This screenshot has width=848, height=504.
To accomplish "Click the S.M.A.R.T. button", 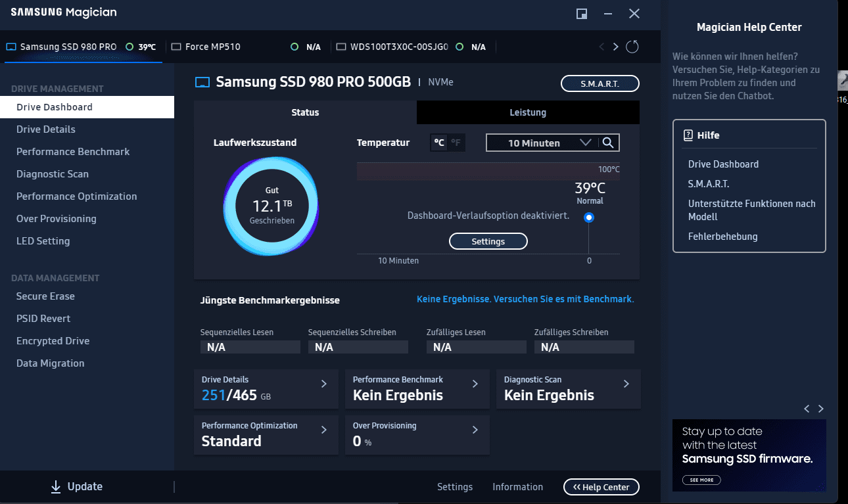I will coord(600,83).
